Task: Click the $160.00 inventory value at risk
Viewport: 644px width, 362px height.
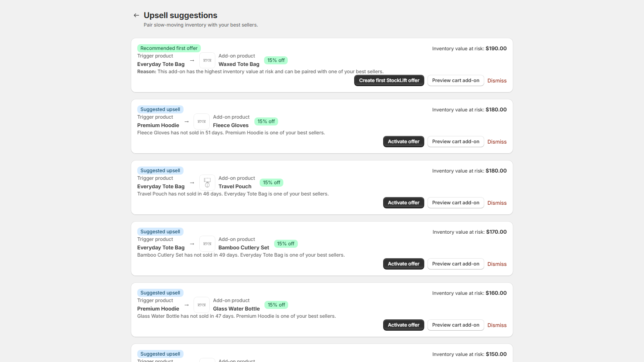Action: click(496, 293)
